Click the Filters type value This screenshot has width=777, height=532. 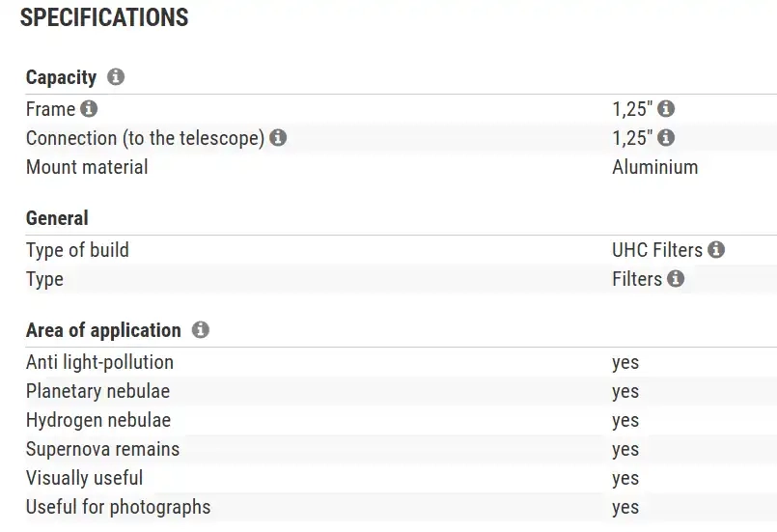[637, 279]
